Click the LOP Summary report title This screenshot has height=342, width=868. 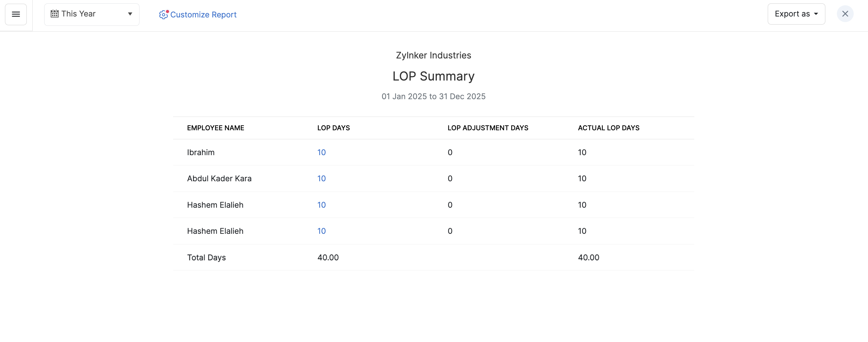[x=433, y=76]
